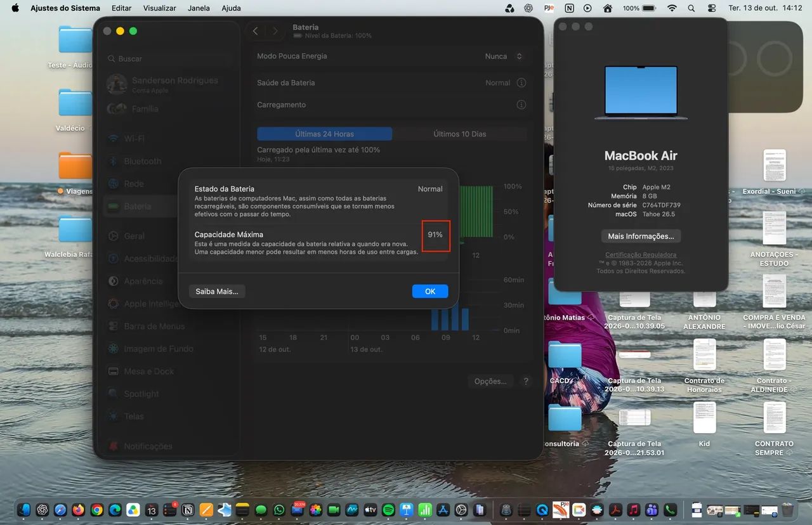
Task: Click the Saiba Mais button
Action: tap(217, 291)
